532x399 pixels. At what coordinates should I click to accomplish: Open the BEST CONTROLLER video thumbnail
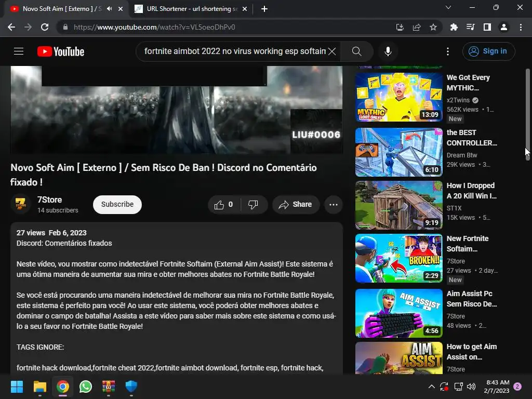[x=398, y=152]
